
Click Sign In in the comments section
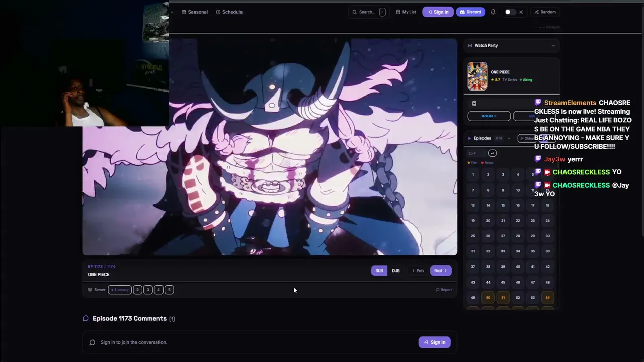(435, 342)
